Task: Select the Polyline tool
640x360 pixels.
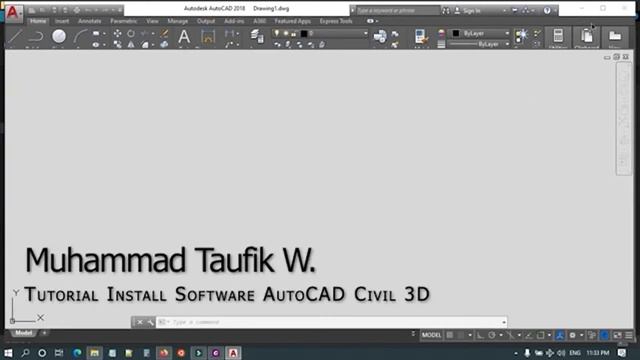Action: (36, 36)
